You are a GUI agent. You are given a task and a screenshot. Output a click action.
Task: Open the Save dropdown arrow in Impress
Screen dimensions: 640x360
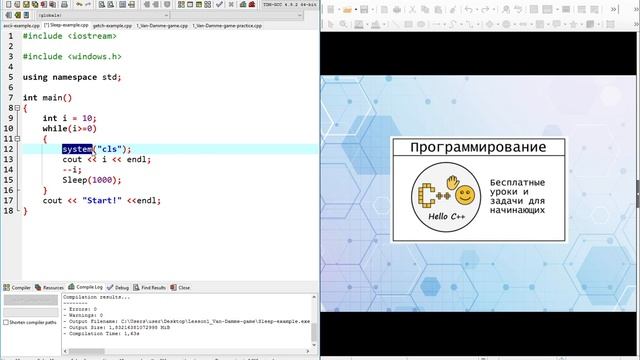coord(373,9)
